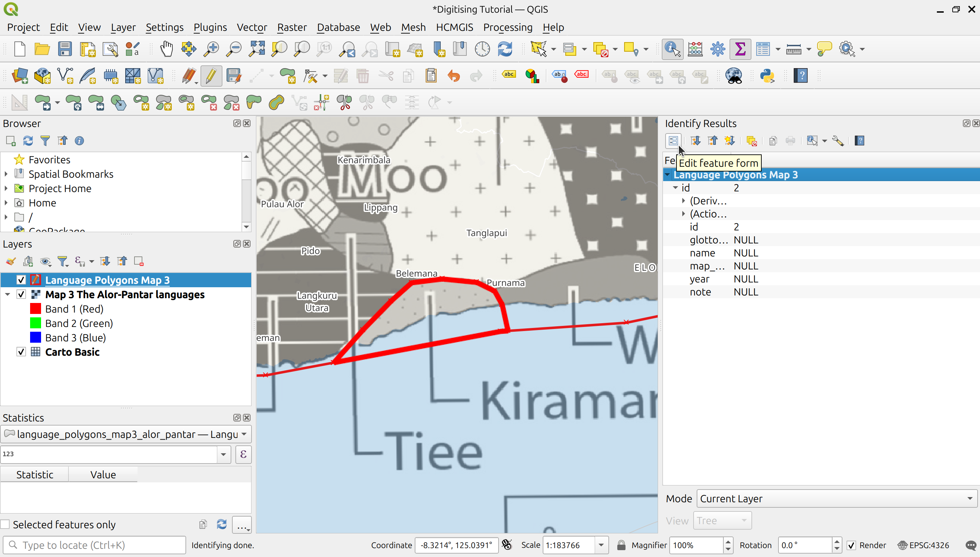
Task: Expand the Spatial Bookmarks tree item
Action: 6,174
